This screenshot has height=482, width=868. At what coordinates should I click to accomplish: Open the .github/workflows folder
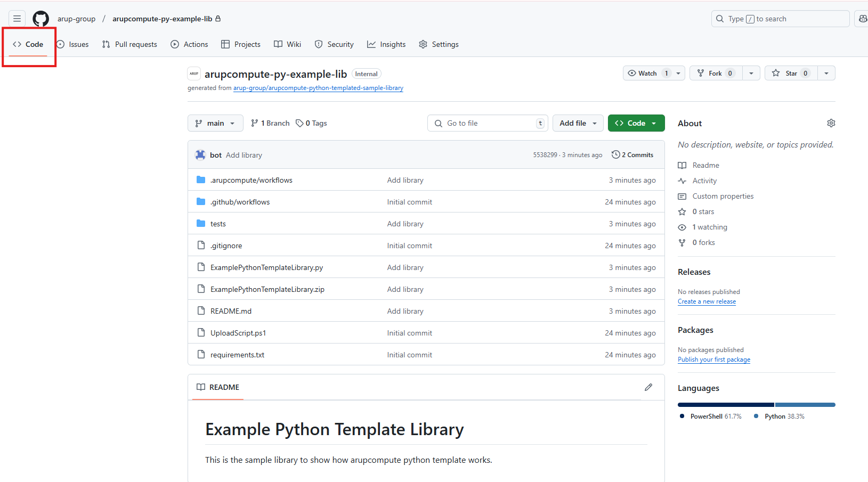240,202
